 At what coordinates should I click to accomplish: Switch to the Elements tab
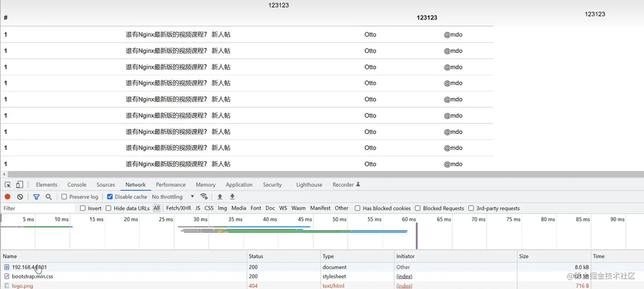tap(46, 185)
